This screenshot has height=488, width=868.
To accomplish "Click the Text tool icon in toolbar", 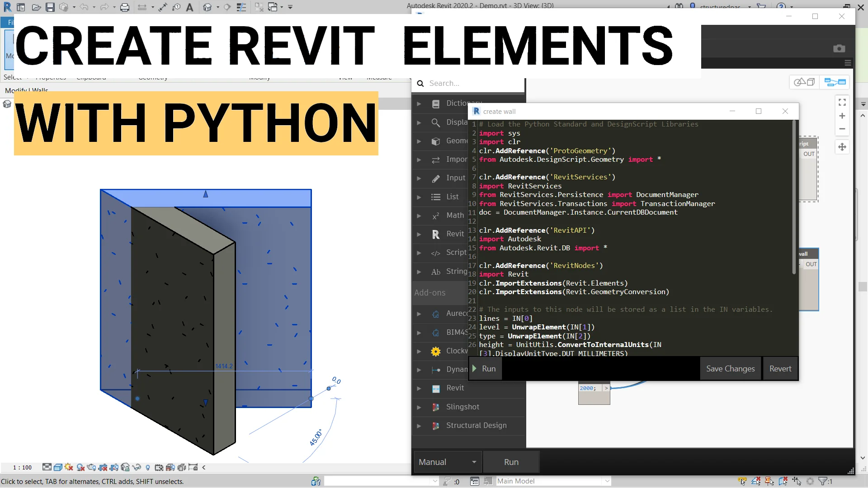I will 190,7.
